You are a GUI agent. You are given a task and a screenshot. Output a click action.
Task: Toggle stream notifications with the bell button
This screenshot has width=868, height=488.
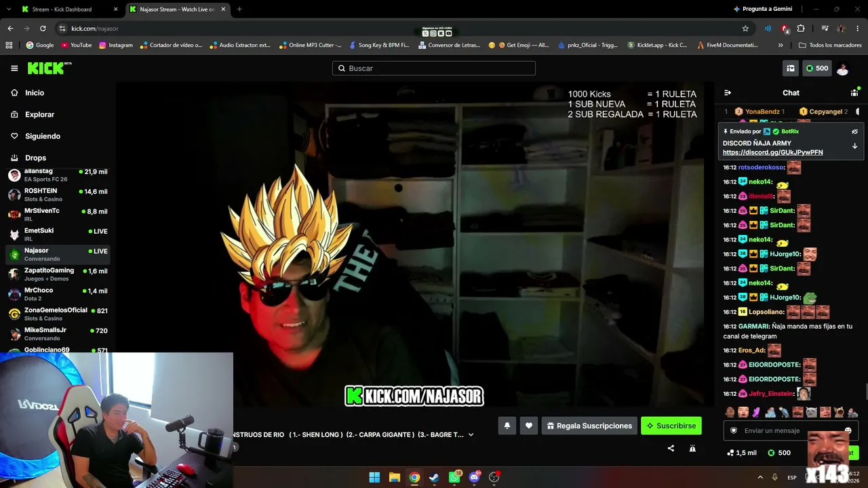click(x=507, y=426)
